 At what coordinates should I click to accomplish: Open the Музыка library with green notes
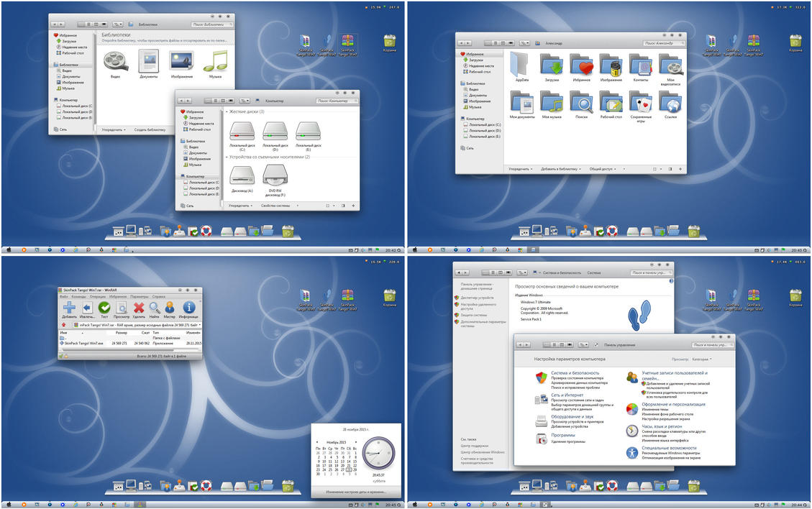click(215, 60)
